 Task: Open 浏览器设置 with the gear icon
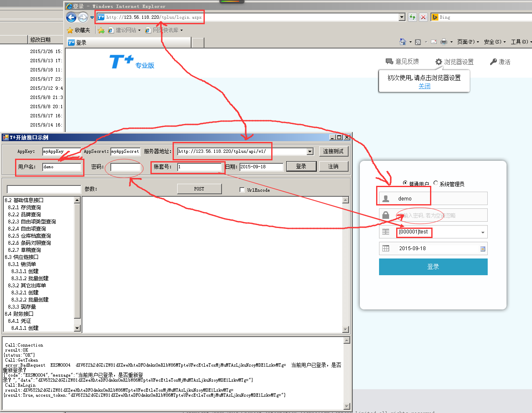439,62
